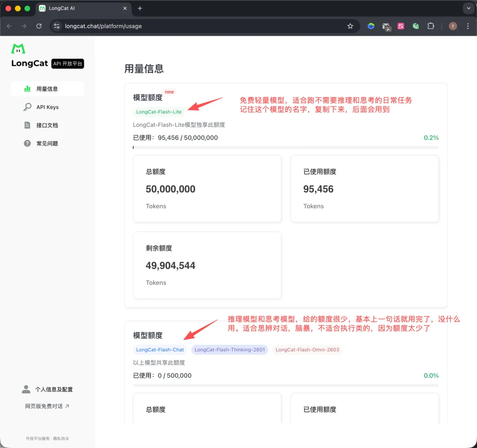
Task: Click the key icon beside API Keys
Action: (27, 107)
